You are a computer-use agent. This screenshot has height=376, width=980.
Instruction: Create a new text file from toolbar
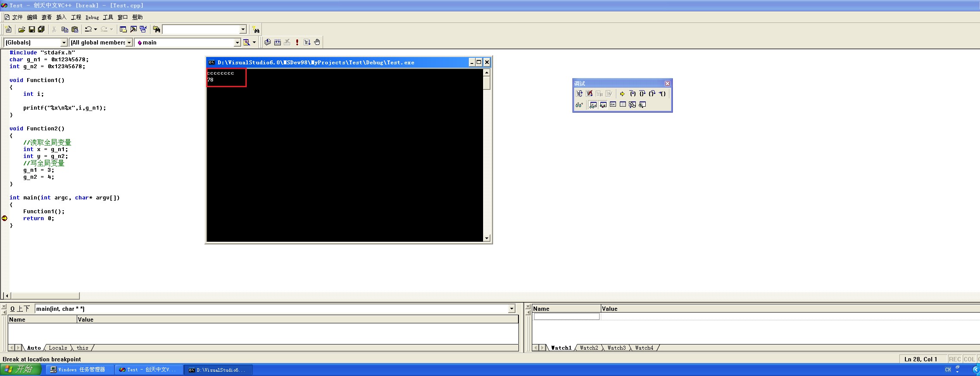[8, 29]
